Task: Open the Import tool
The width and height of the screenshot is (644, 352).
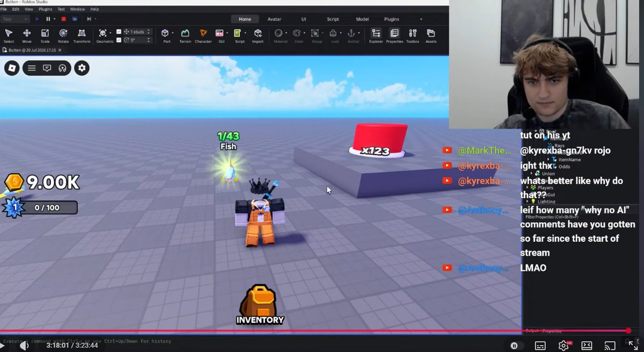Action: (x=258, y=36)
